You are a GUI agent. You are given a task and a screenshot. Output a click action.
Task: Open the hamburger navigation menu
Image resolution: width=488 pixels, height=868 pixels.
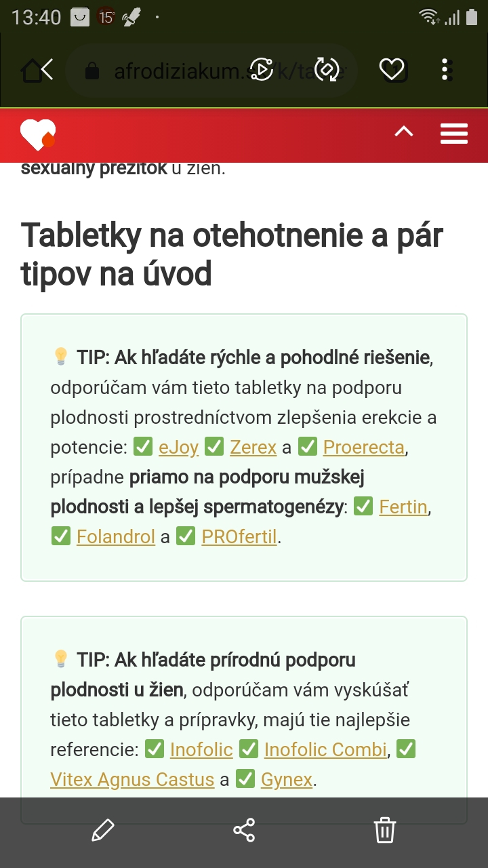tap(454, 134)
